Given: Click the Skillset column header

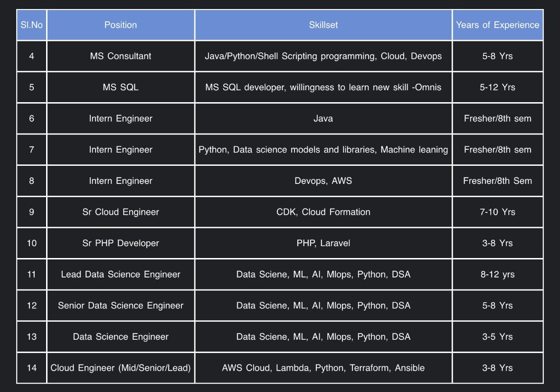Looking at the screenshot, I should tap(323, 25).
